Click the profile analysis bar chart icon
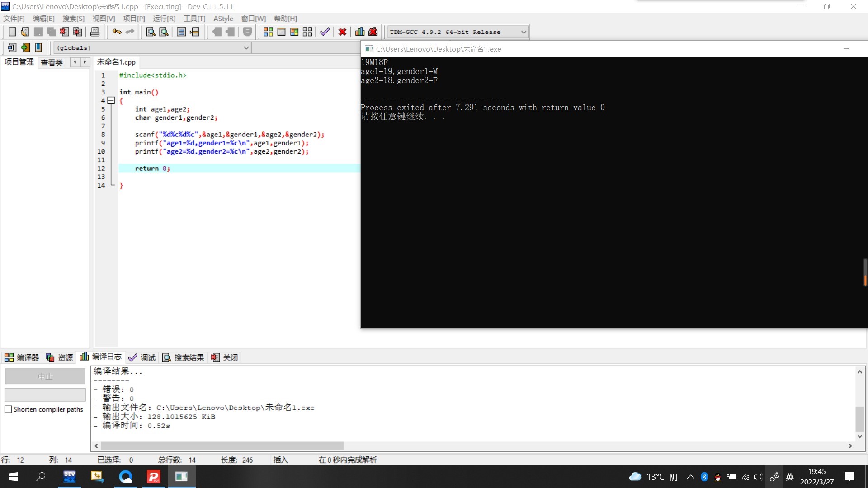 360,32
